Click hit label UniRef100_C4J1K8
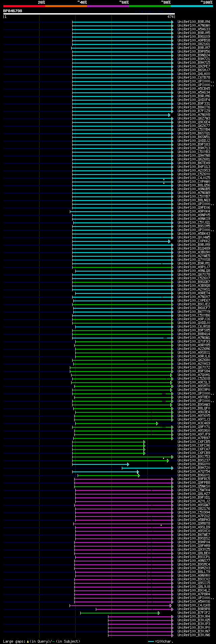Viewport: 216px width, 644px height. (194, 605)
